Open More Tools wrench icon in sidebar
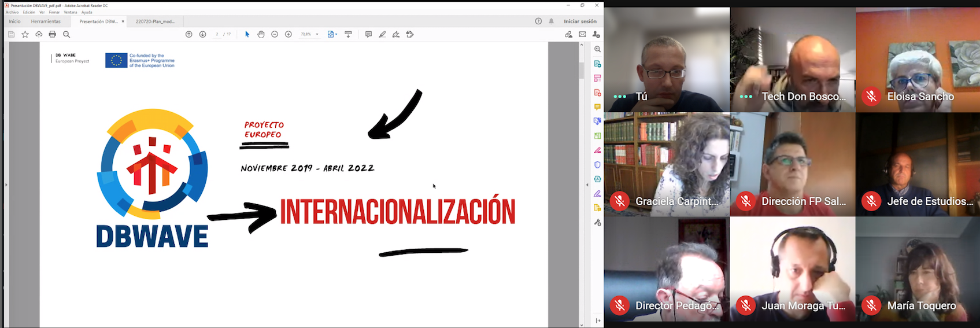Screen dimensions: 980x328 (x=598, y=223)
